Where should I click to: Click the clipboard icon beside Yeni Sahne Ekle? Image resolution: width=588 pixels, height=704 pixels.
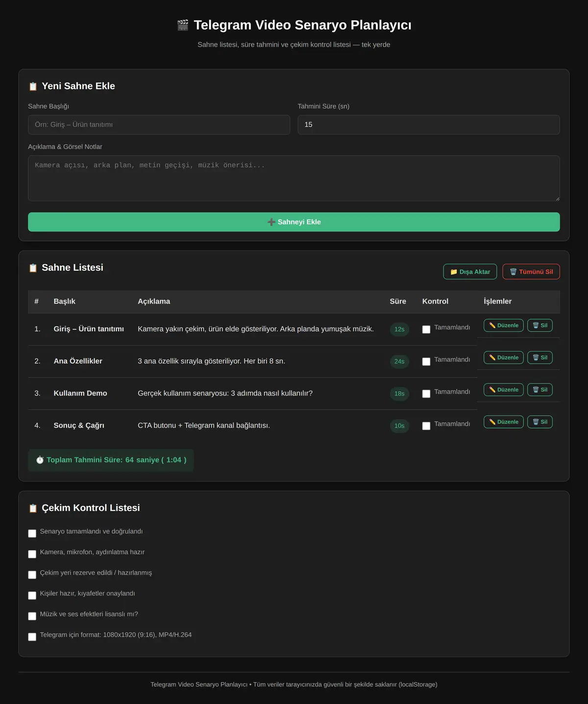coord(33,86)
